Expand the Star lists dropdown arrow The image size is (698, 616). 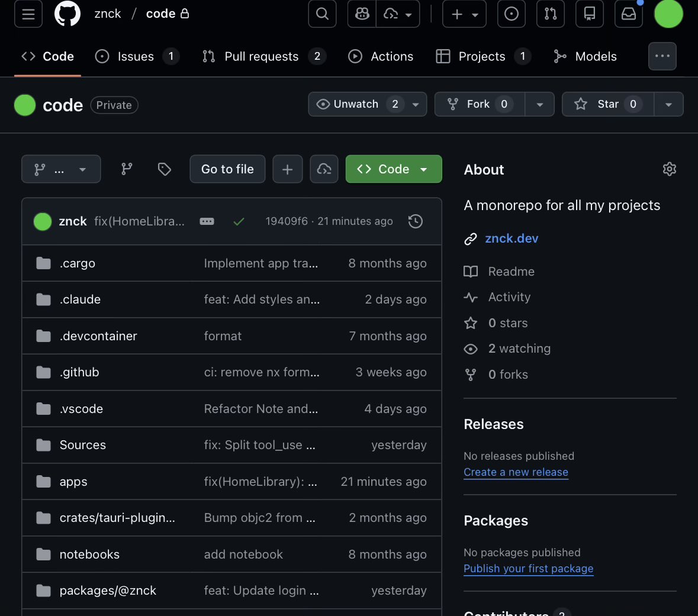[668, 104]
